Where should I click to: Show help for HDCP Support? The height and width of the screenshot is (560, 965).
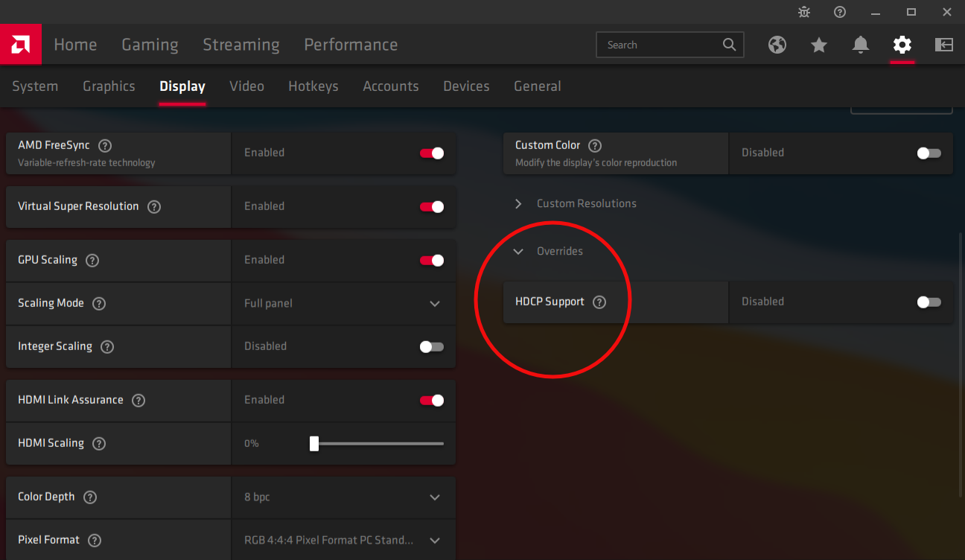599,302
